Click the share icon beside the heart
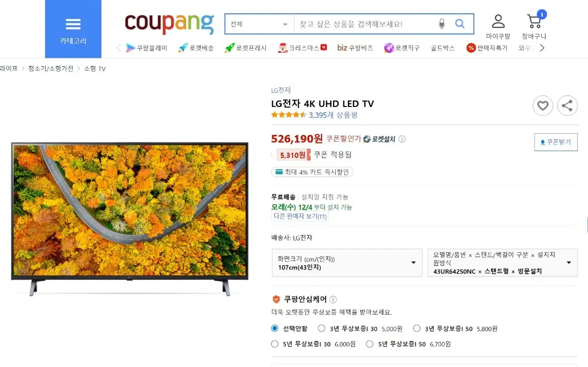Image resolution: width=588 pixels, height=367 pixels. pyautogui.click(x=567, y=105)
